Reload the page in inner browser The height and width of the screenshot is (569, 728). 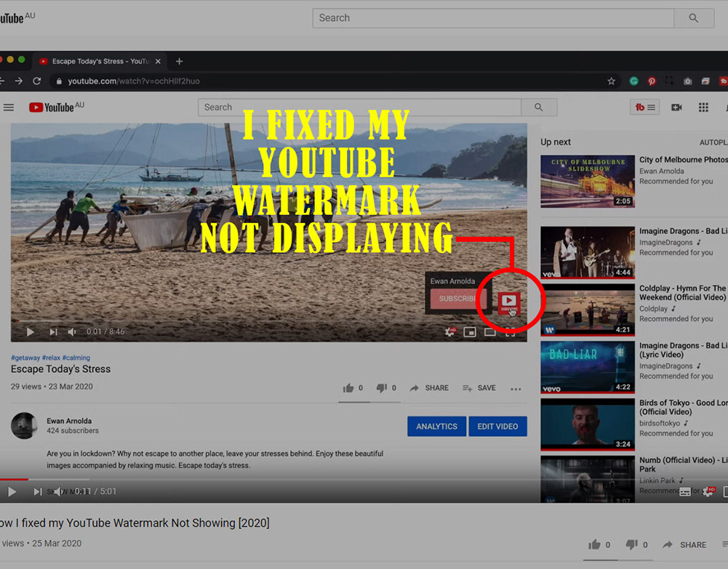tap(37, 81)
